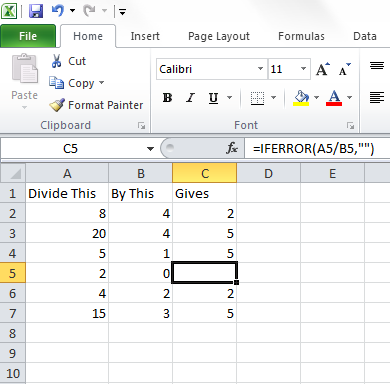Open the Formulas tab
Viewport: 390px width, 384px height.
click(x=301, y=36)
